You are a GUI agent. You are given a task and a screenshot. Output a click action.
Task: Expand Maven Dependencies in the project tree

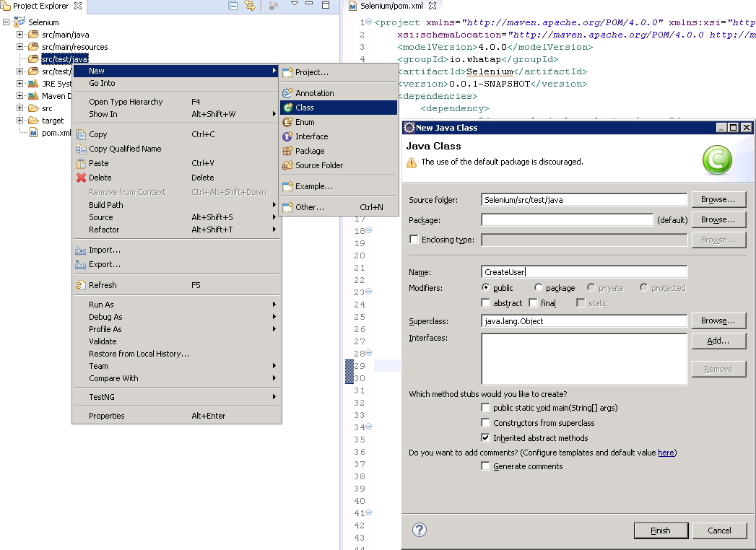[x=20, y=95]
